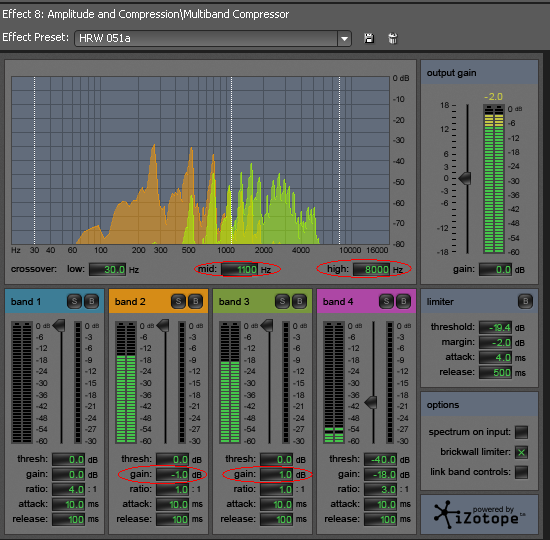Screen dimensions: 550x540
Task: Edit the high crossover 8000 Hz field
Action: 371,269
